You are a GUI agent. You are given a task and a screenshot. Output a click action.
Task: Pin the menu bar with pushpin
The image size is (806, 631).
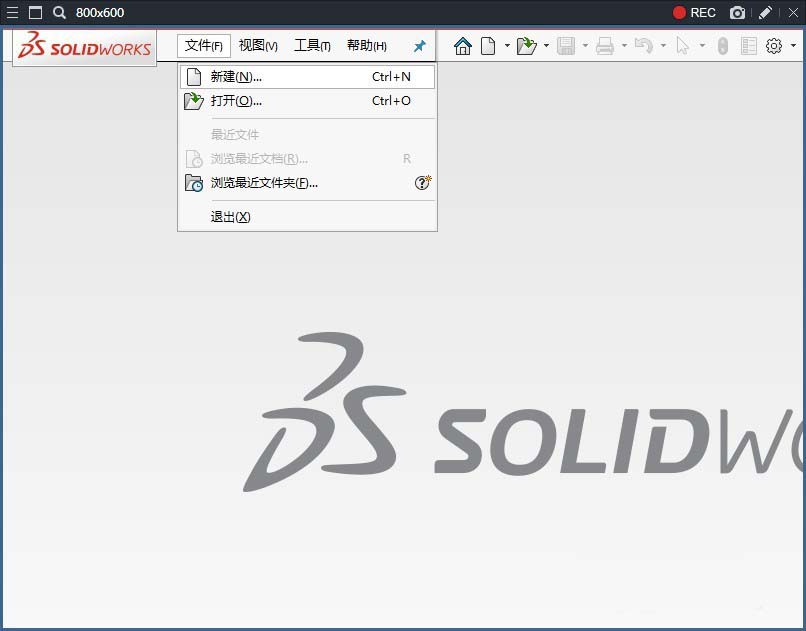coord(419,46)
